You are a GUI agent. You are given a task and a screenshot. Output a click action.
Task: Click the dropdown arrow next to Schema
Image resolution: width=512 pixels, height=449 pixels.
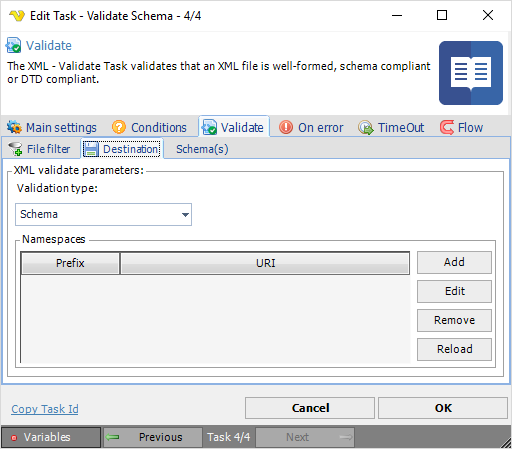click(x=185, y=215)
